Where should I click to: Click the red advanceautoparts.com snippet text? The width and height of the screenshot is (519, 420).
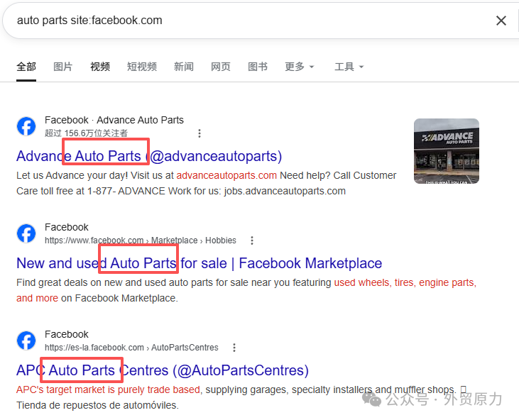point(226,175)
